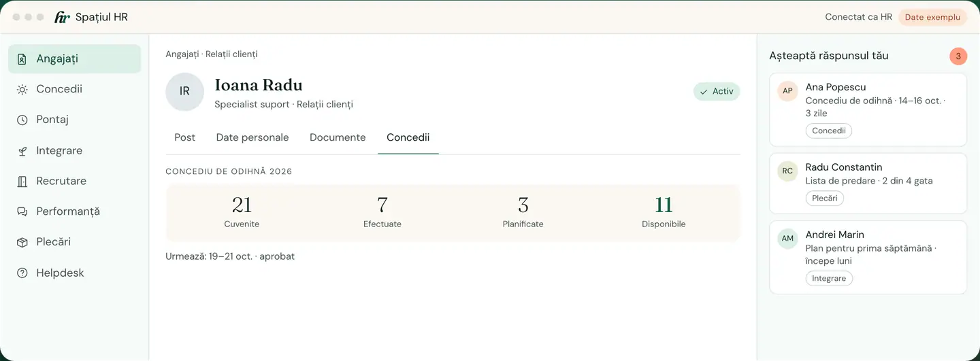This screenshot has width=980, height=361.
Task: Click the Performanță chat bubbles icon
Action: (22, 211)
